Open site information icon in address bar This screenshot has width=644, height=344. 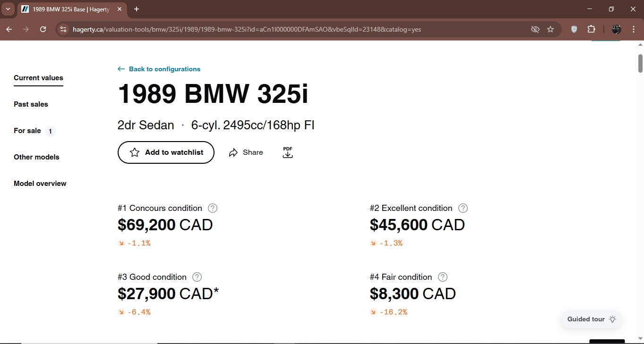tap(63, 29)
